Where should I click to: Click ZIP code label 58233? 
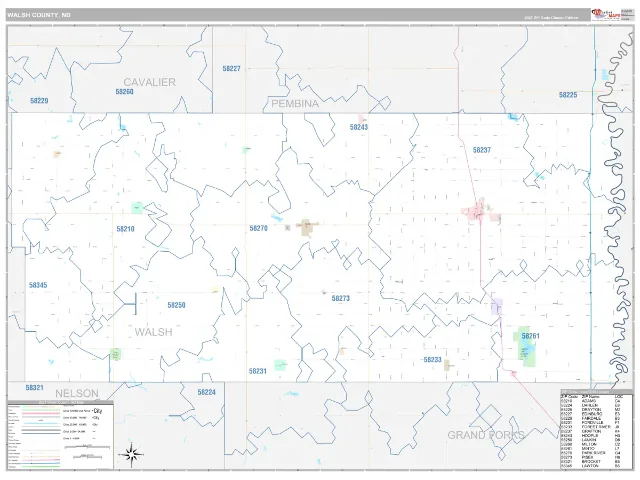[432, 360]
